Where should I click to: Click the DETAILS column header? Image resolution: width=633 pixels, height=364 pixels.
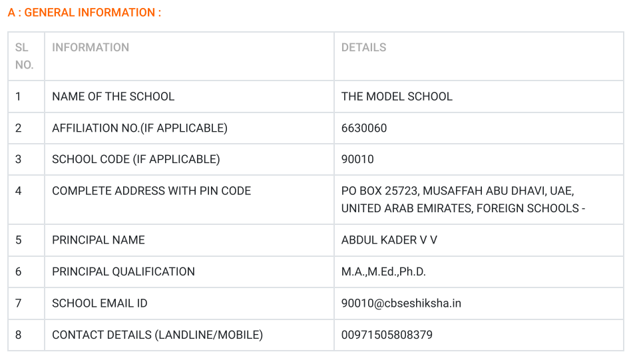(363, 48)
